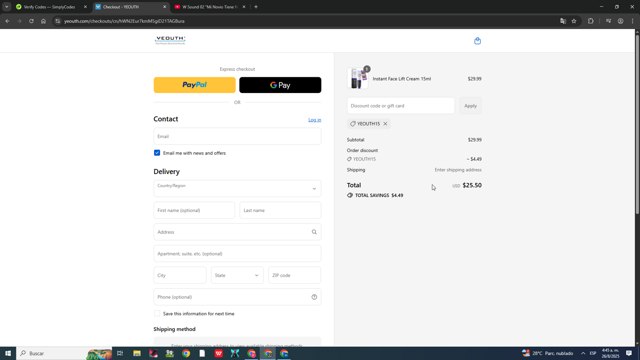Open the yellow Chrome icon in taskbar
Screen dimensions: 640x360
click(186, 353)
